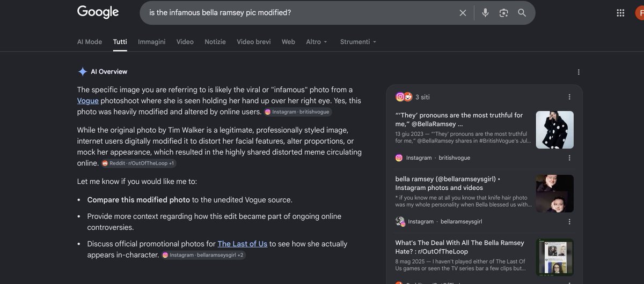This screenshot has height=284, width=644.
Task: Select the Tutti tab
Action: [120, 42]
